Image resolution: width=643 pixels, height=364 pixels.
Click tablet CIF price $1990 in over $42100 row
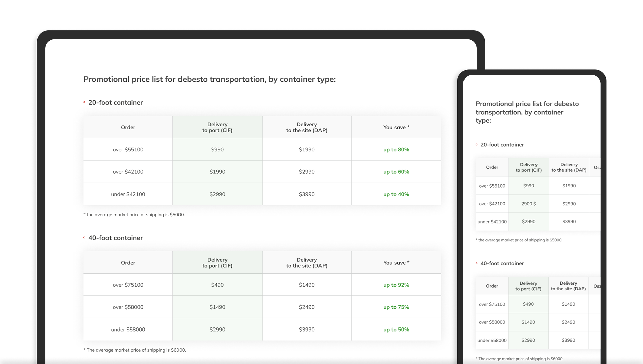click(217, 172)
